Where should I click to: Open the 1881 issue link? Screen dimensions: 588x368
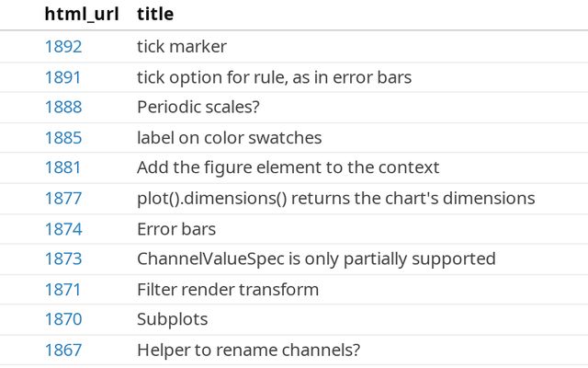tap(62, 168)
